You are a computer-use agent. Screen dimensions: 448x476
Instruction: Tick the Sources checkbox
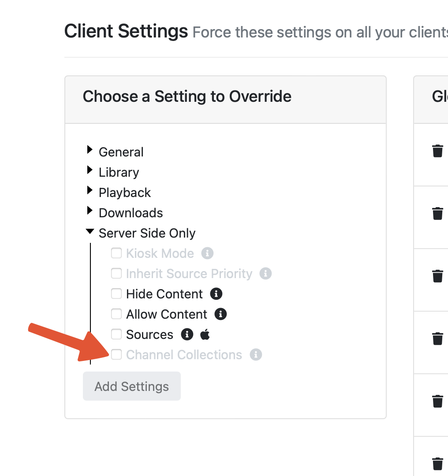116,334
